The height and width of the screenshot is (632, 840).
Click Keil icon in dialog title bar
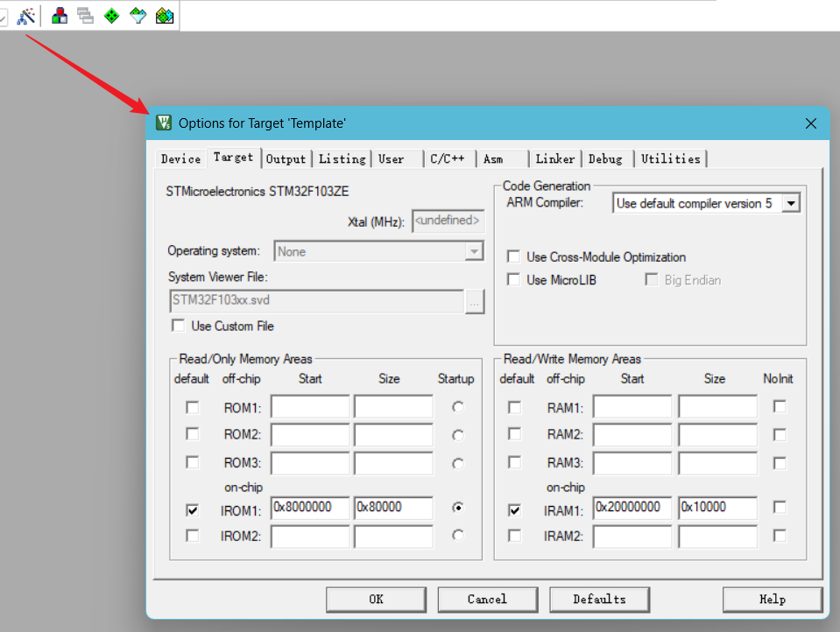pyautogui.click(x=164, y=123)
